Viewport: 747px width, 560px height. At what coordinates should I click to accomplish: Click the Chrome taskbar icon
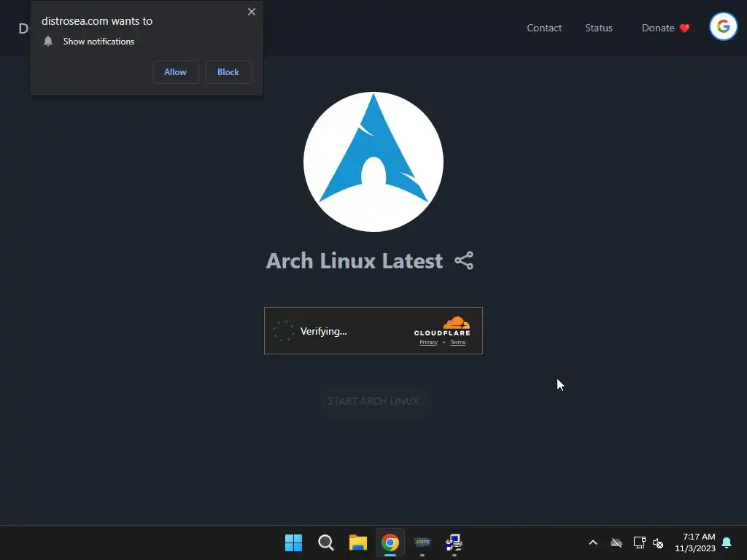pos(390,542)
